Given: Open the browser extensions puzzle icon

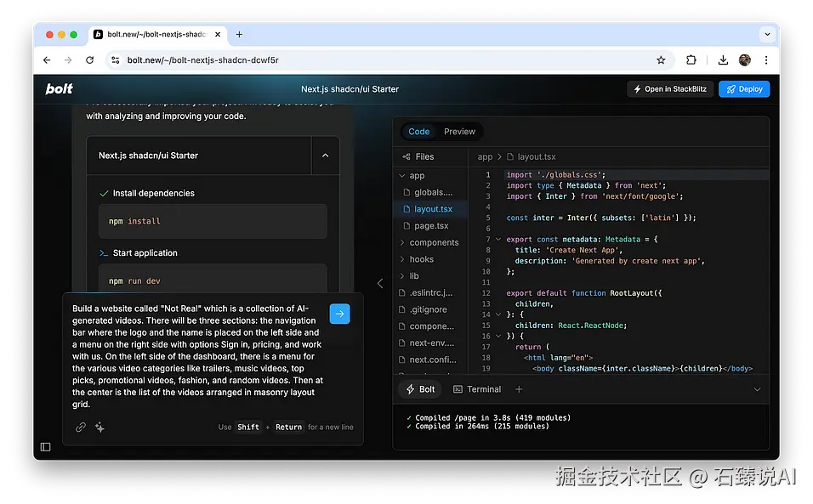Looking at the screenshot, I should [691, 60].
